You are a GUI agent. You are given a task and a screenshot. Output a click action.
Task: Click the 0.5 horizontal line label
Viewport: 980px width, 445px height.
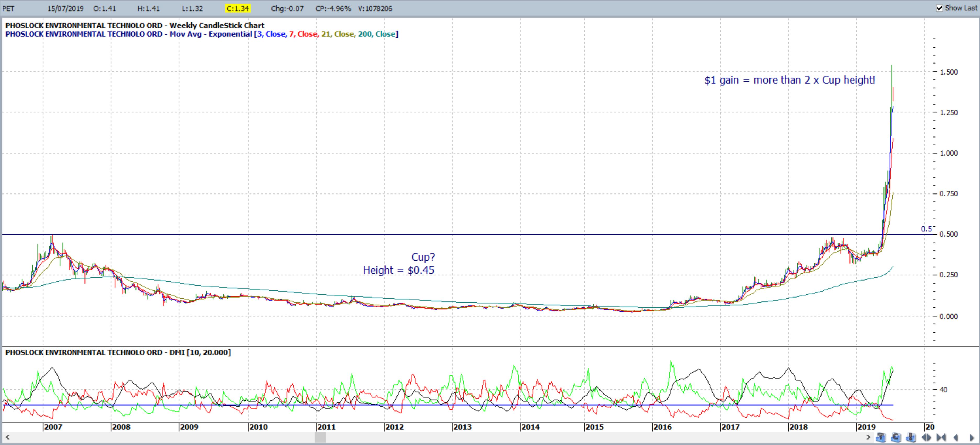pos(926,229)
